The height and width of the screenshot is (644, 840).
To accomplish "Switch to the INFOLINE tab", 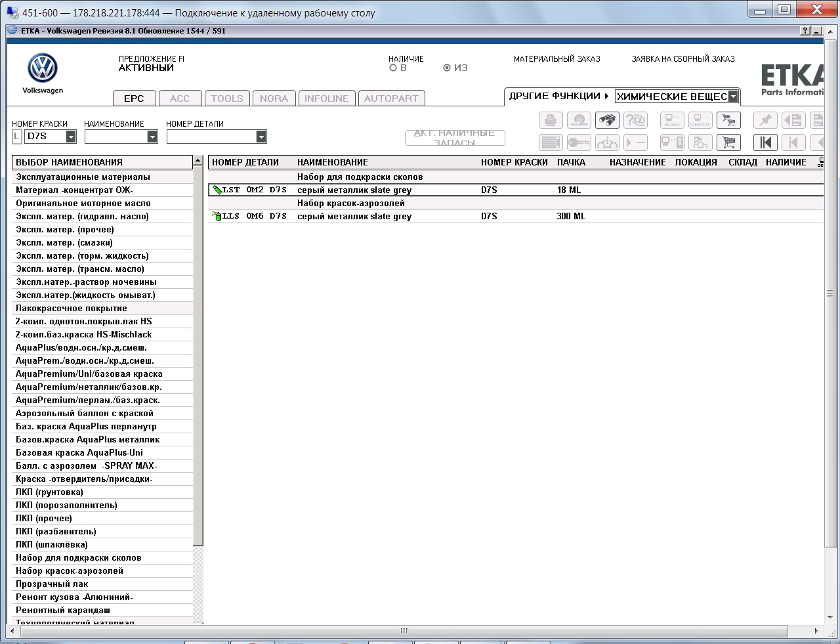I will pyautogui.click(x=327, y=98).
